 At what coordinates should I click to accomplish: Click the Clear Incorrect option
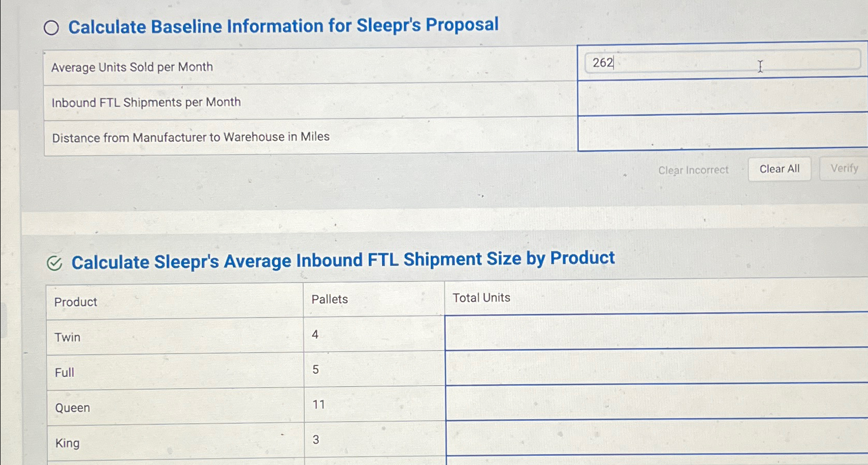tap(693, 170)
